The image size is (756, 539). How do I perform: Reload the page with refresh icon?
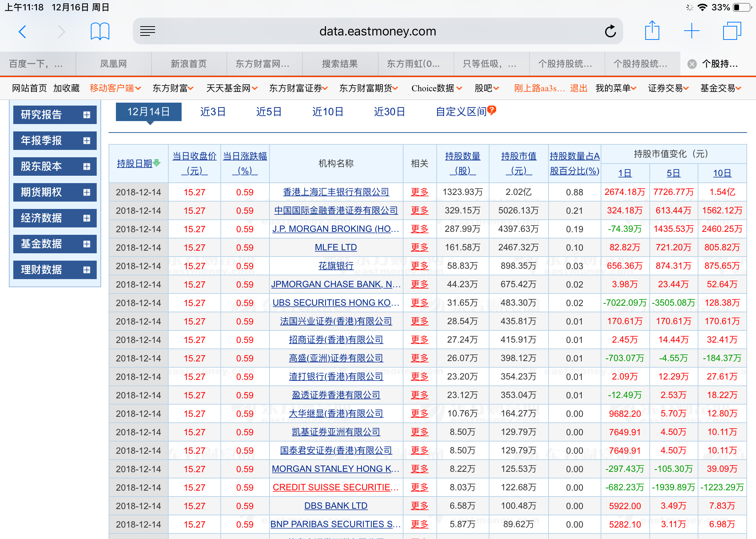pos(611,31)
